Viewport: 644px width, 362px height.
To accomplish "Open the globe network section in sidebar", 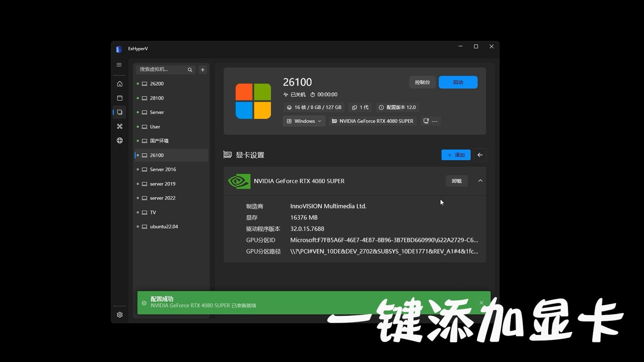I will (119, 140).
